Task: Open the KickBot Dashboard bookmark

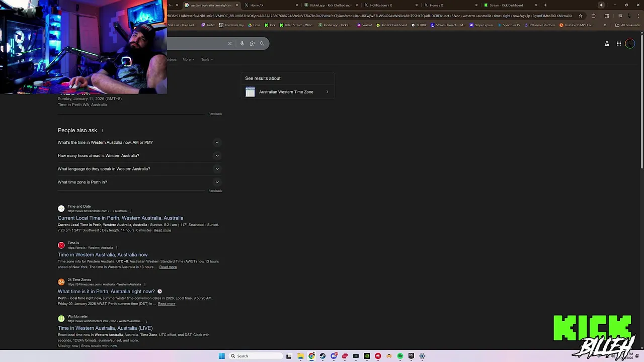Action: [x=391, y=25]
